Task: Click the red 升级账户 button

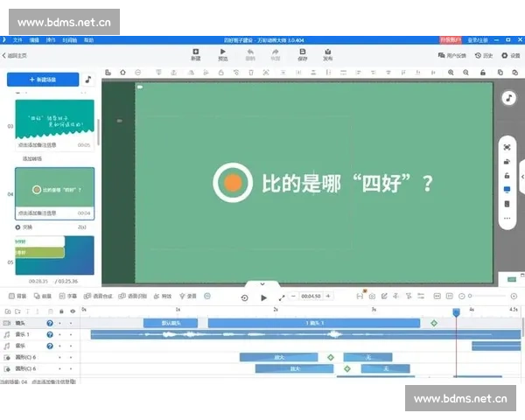Action: click(451, 40)
